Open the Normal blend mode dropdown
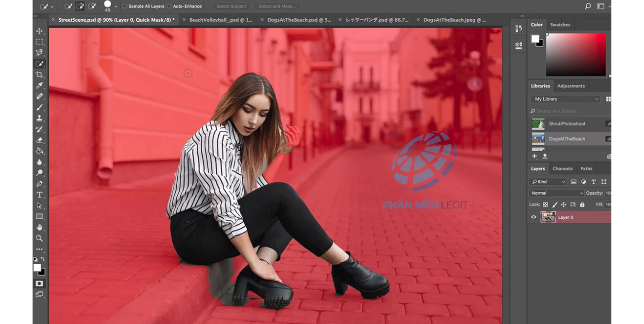644x324 pixels. 556,193
